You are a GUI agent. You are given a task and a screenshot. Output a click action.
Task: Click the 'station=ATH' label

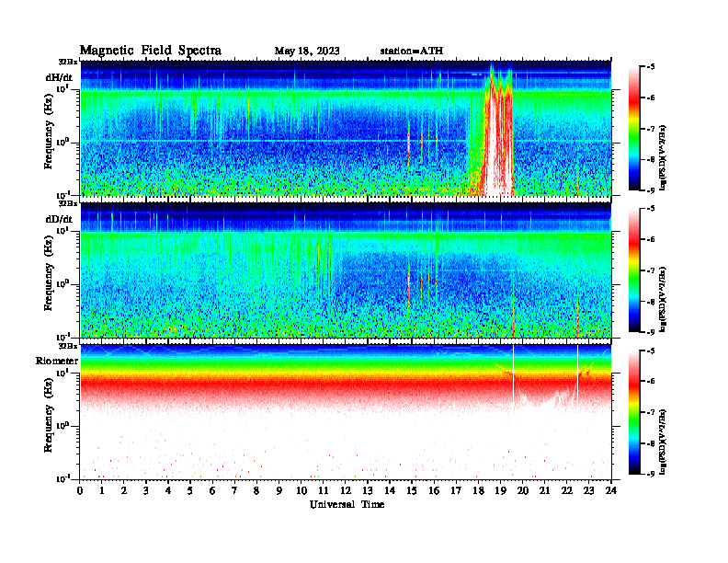tap(412, 51)
